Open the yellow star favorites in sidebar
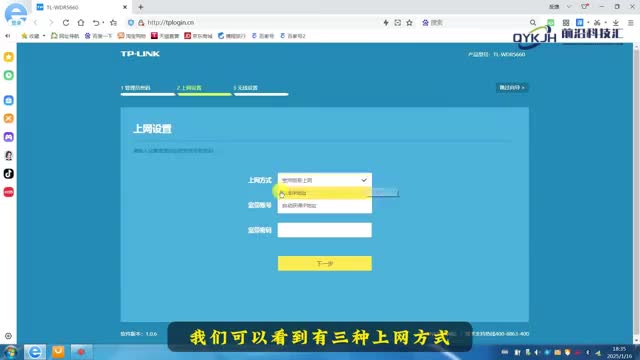The height and width of the screenshot is (360, 640). click(x=9, y=57)
